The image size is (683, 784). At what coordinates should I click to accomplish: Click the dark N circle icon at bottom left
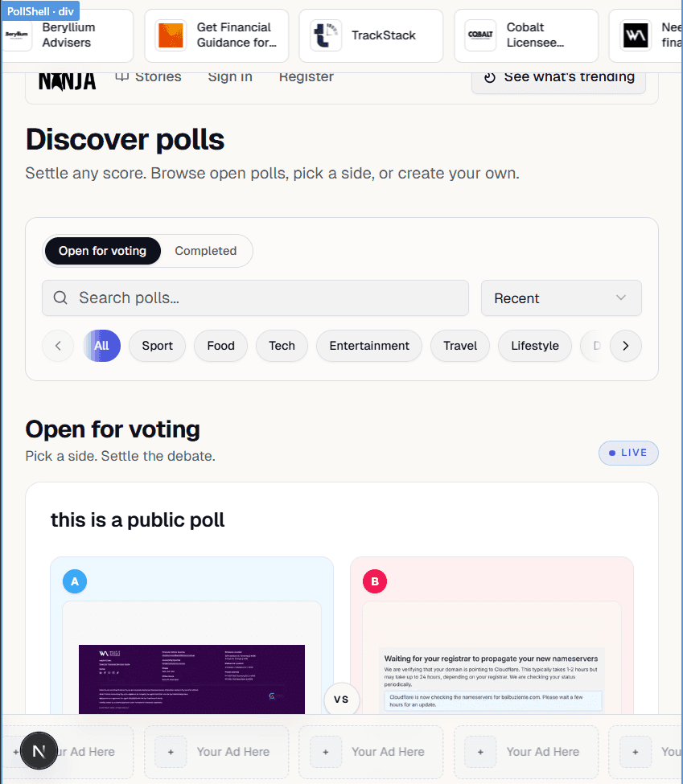(39, 750)
